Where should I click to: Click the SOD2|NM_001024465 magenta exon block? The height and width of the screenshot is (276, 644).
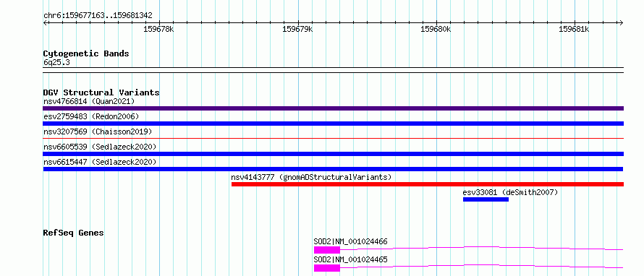(x=327, y=268)
